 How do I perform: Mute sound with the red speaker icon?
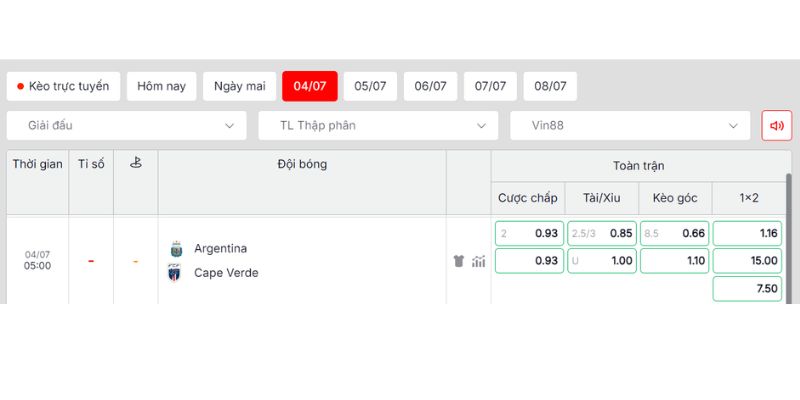[x=777, y=126]
